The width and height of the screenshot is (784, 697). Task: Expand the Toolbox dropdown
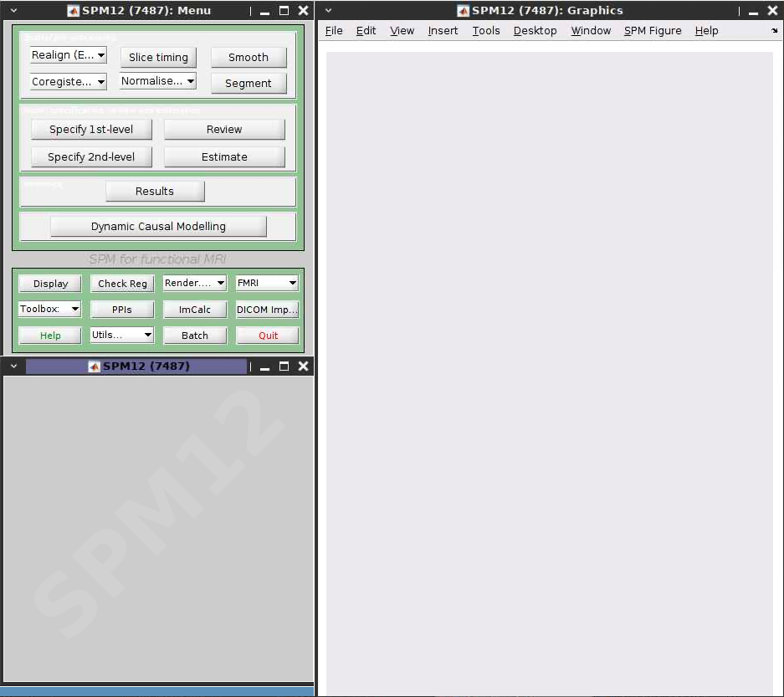(75, 309)
